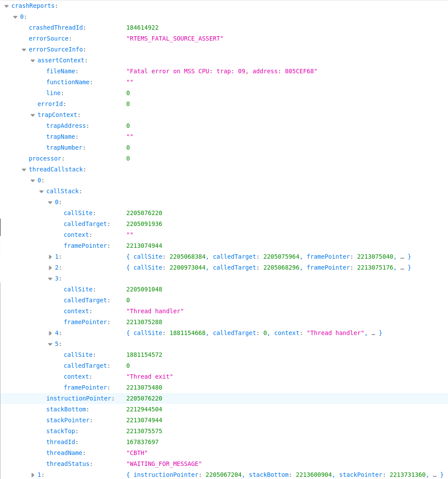Image resolution: width=448 pixels, height=479 pixels.
Task: Click the processor key label
Action: pyautogui.click(x=45, y=159)
